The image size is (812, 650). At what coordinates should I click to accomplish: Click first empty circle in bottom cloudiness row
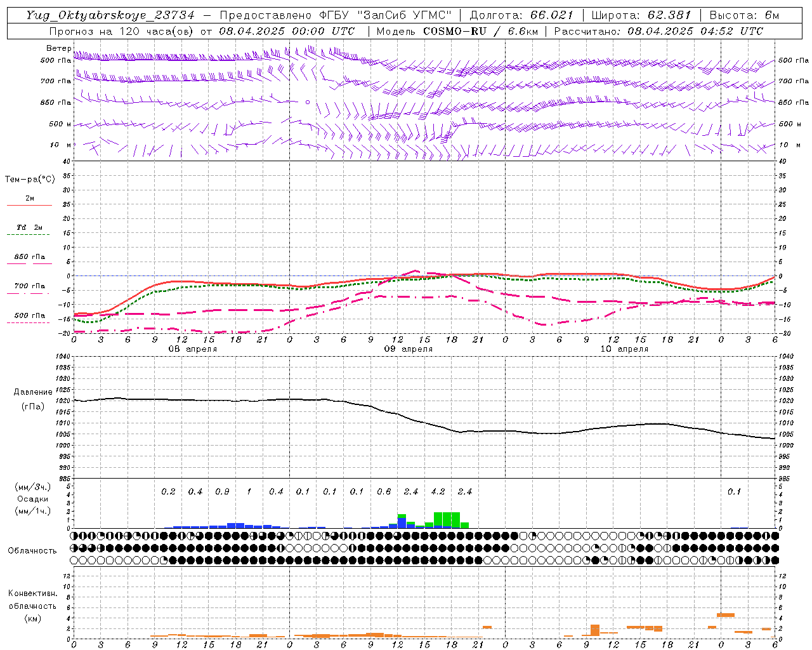tap(74, 560)
